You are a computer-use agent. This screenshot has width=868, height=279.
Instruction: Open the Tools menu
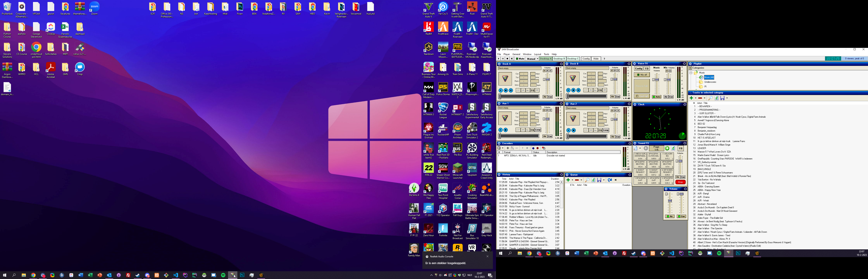pyautogui.click(x=546, y=54)
